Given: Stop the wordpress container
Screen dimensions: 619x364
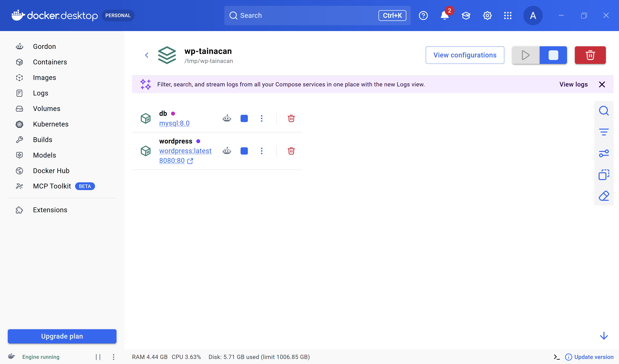Looking at the screenshot, I should [244, 151].
